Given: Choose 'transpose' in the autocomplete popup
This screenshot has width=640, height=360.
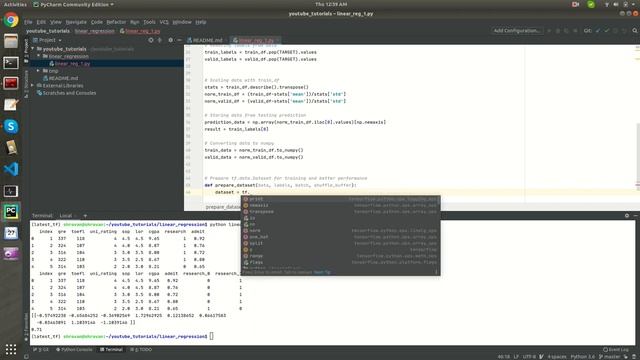Looking at the screenshot, I should (x=340, y=211).
